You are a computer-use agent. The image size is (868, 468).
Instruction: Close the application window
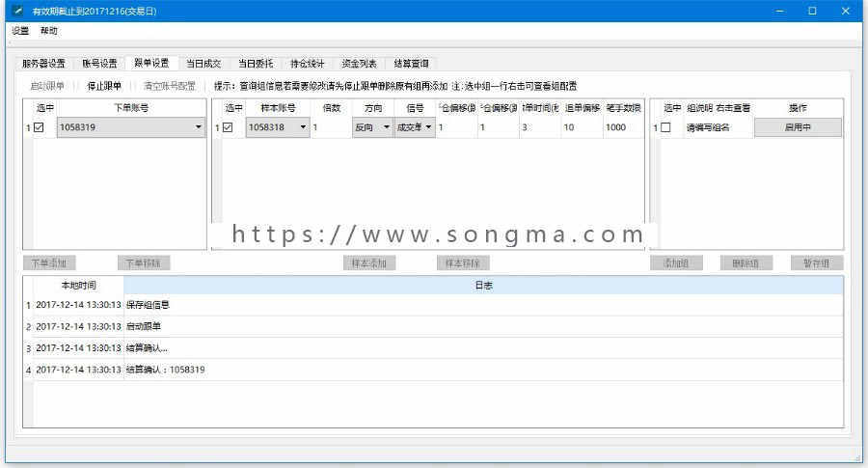click(x=845, y=11)
